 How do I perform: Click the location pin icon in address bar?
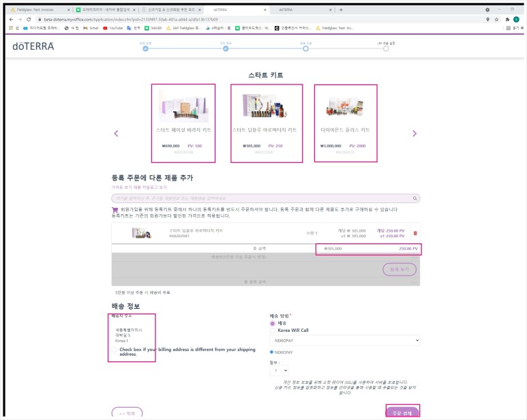487,20
